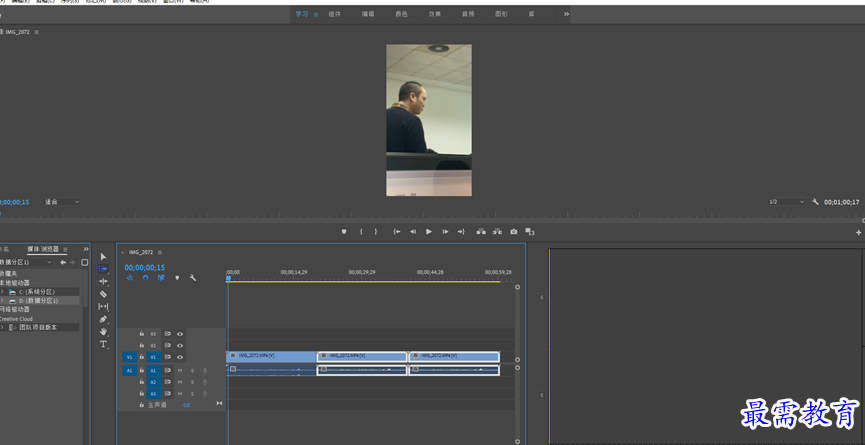Expand the D: (数据分区1) drive
Screen dimensions: 865x445
2,301
